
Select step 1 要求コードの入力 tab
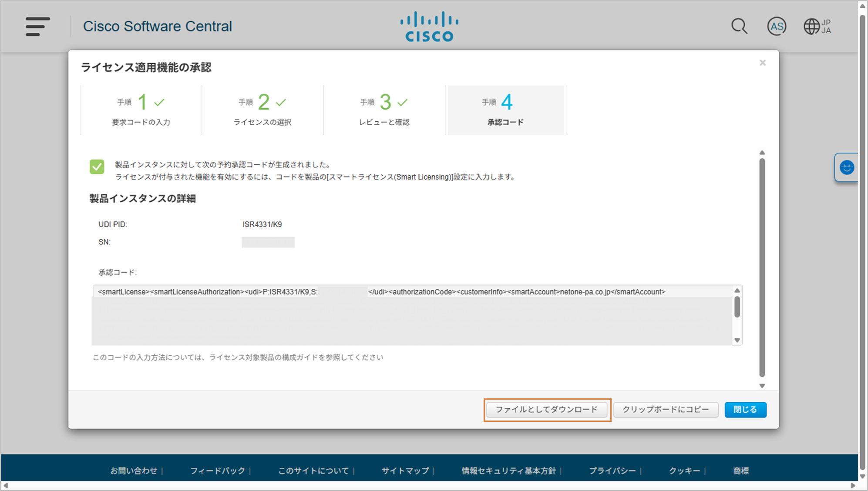[x=141, y=110]
